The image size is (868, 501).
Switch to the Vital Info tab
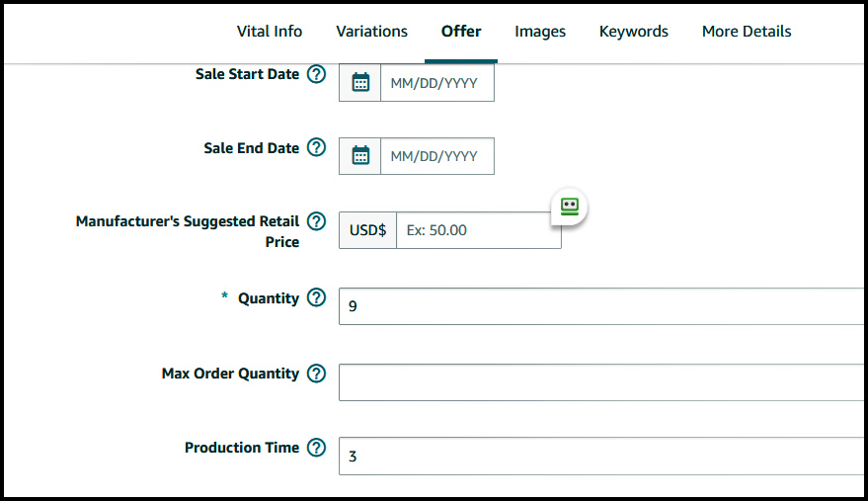[x=270, y=32]
